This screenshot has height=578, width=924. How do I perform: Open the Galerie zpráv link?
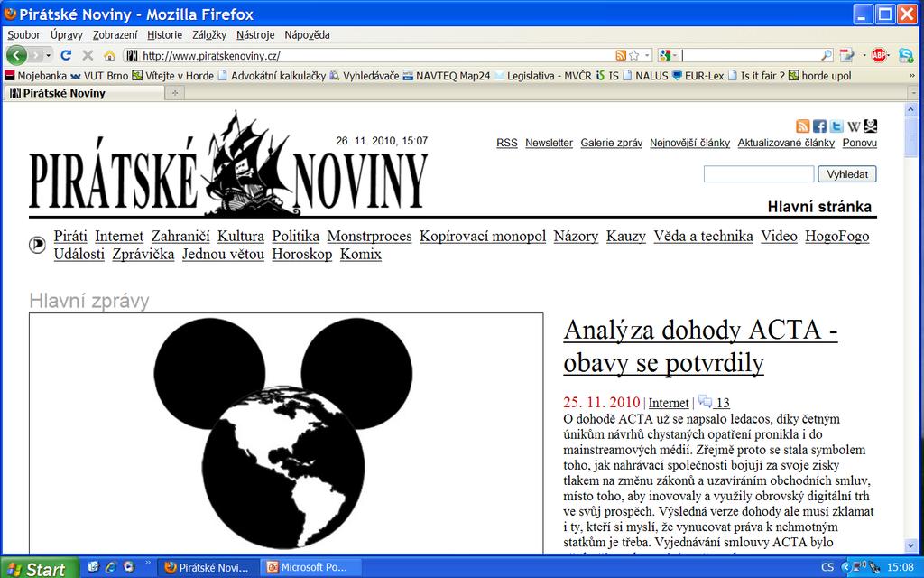611,143
